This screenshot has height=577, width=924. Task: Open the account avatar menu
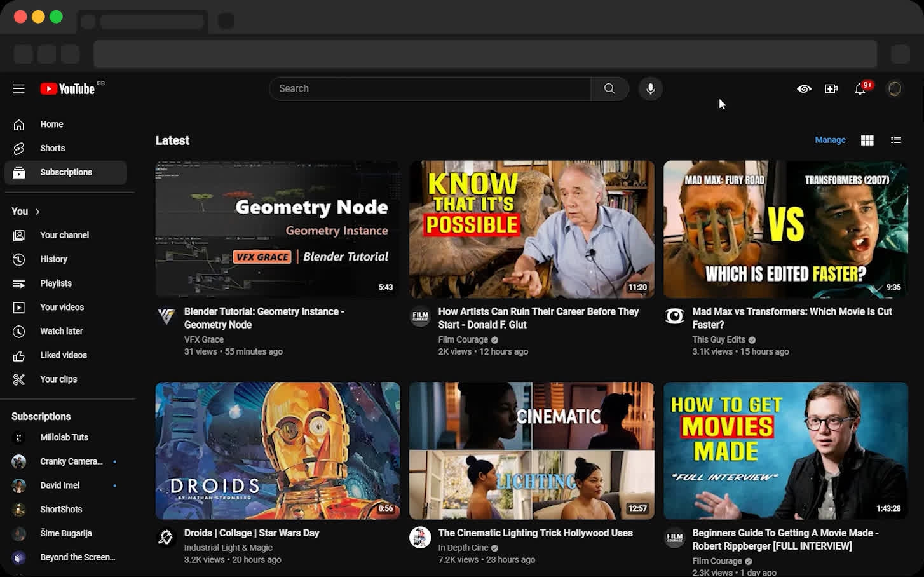(894, 89)
